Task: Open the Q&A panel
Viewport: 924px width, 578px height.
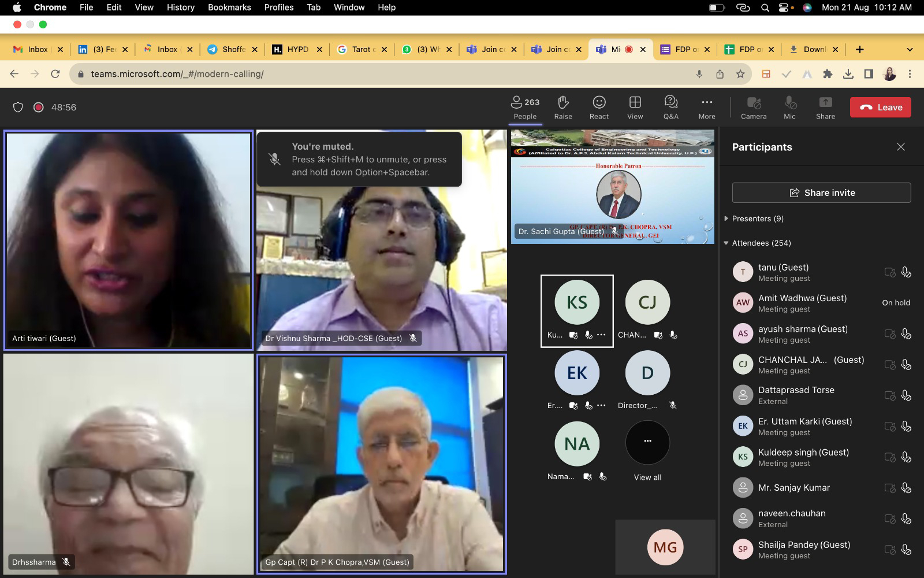Action: 671,108
